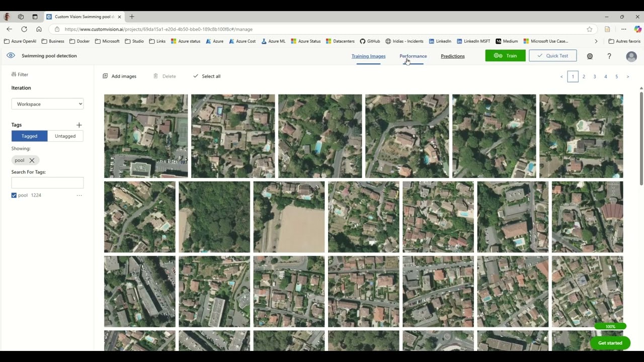The width and height of the screenshot is (644, 362).
Task: Click the Quick Test button
Action: [x=553, y=56]
